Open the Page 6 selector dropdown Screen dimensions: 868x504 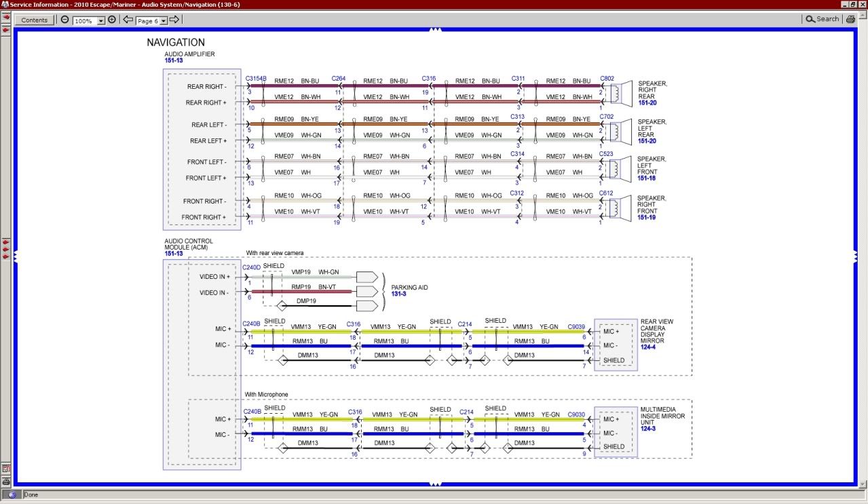(x=164, y=21)
